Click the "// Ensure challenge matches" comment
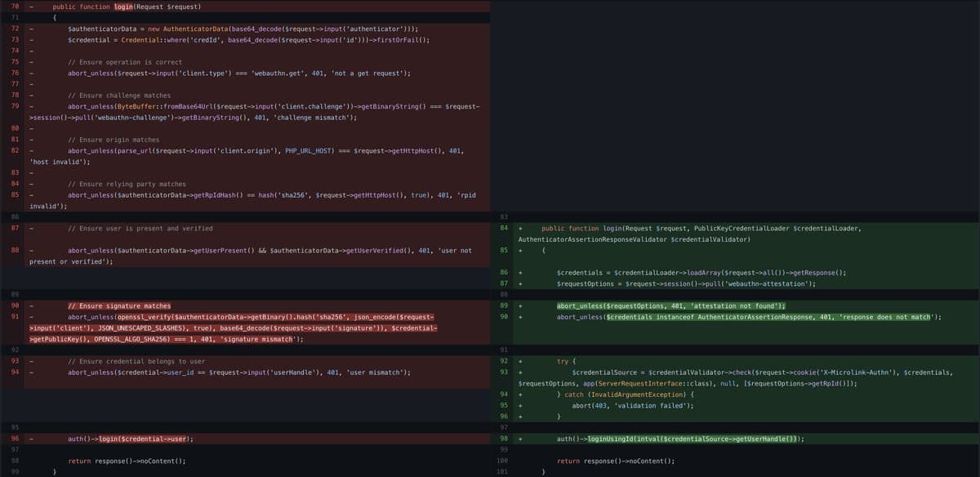This screenshot has width=980, height=477. 119,96
